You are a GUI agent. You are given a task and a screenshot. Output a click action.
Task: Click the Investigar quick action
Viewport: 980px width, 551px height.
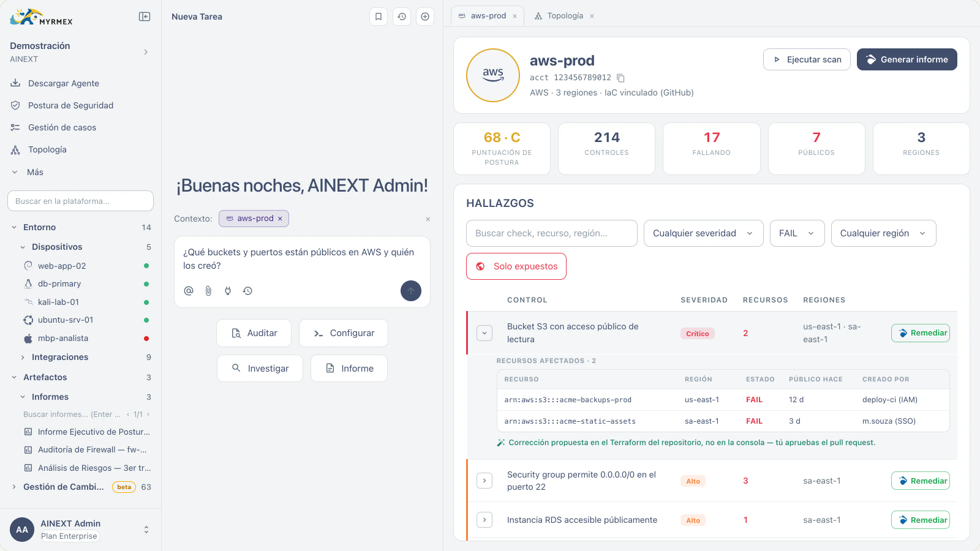tap(260, 369)
